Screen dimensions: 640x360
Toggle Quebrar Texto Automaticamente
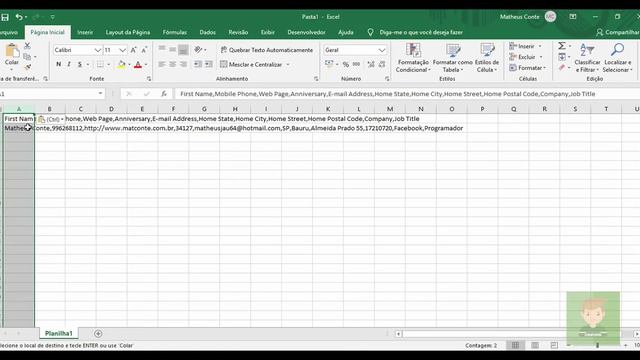(x=267, y=50)
